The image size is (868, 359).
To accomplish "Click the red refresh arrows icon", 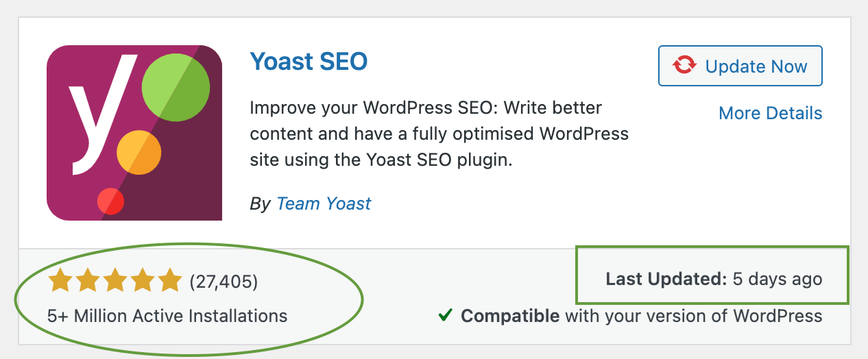I will click(684, 66).
